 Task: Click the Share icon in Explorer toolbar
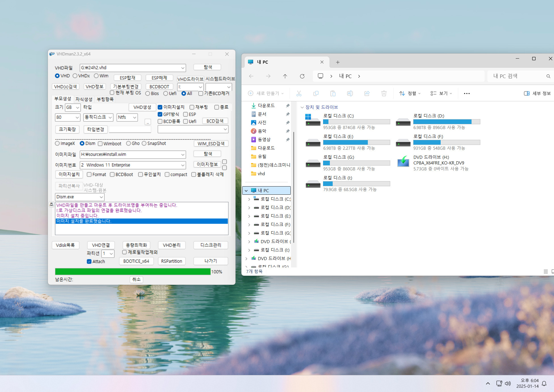(367, 93)
